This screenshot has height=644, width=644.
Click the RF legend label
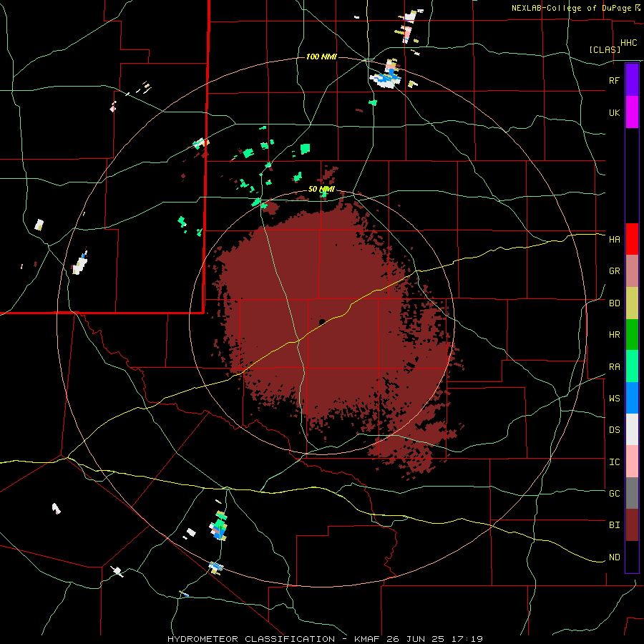pyautogui.click(x=614, y=80)
